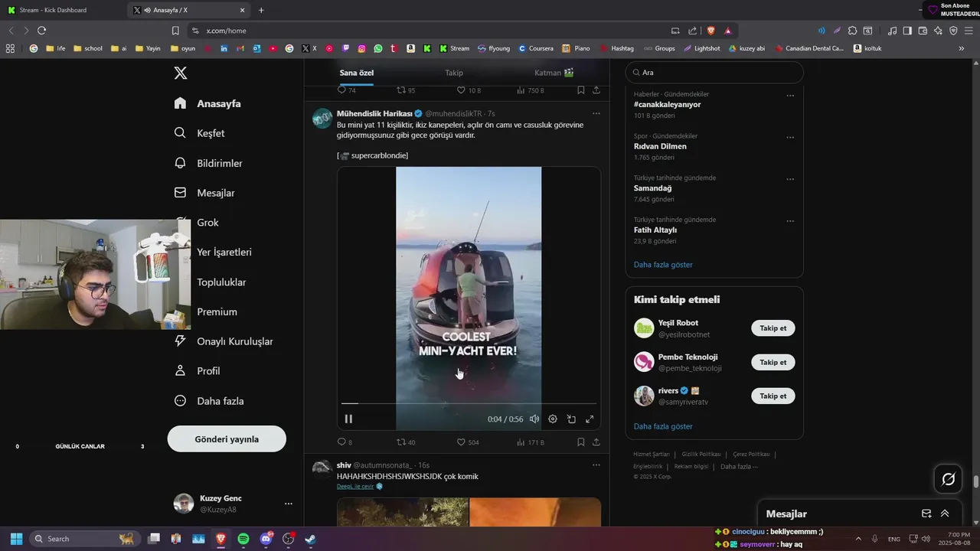Viewport: 980px width, 551px height.
Task: Switch to the Sana özel tab
Action: click(x=357, y=73)
